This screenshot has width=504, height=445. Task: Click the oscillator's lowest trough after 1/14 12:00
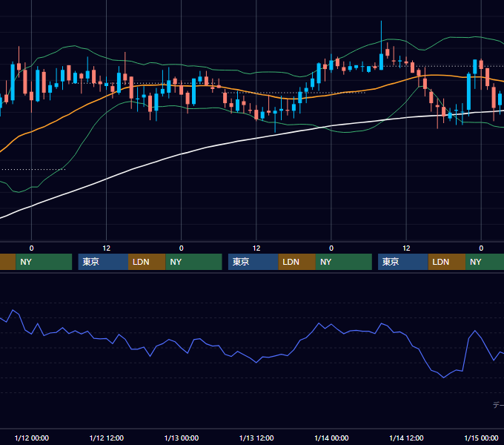(x=443, y=378)
